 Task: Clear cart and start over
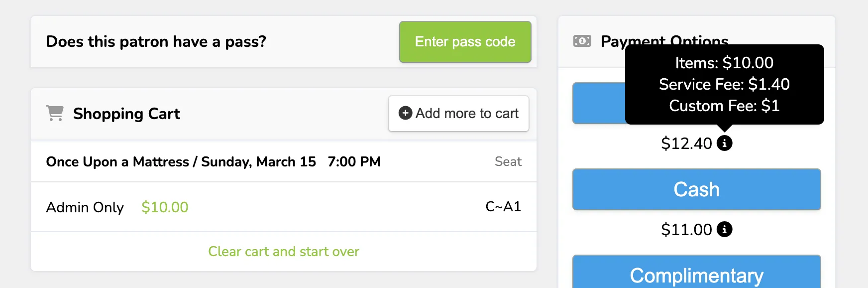click(284, 252)
